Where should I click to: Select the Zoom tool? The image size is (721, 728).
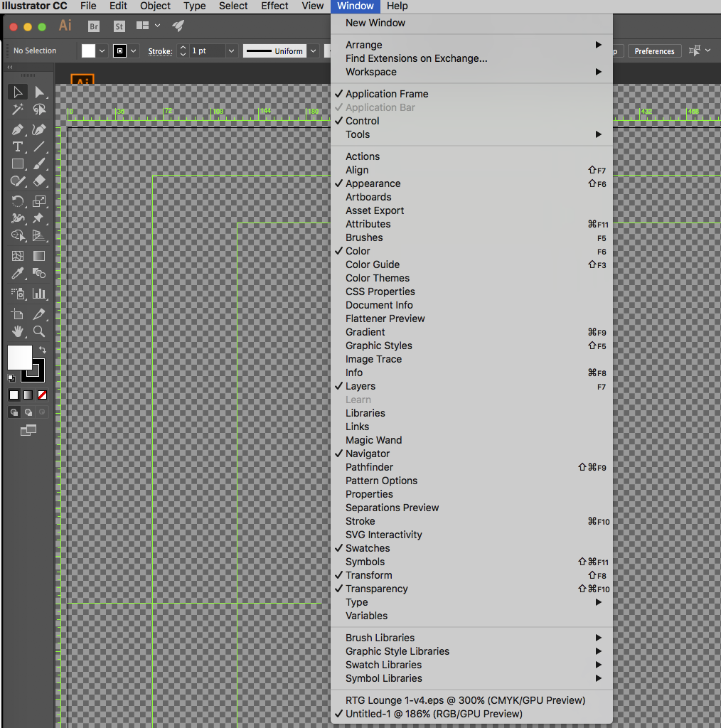pos(39,331)
